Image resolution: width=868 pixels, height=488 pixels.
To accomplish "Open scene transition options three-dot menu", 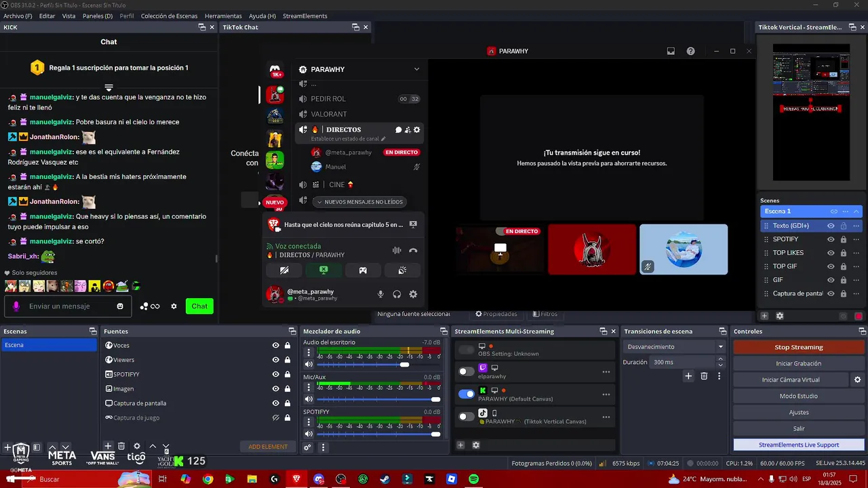I will (719, 376).
